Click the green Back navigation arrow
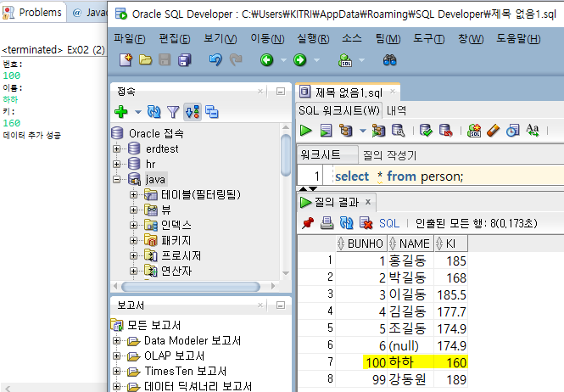The height and width of the screenshot is (392, 564). tap(266, 59)
